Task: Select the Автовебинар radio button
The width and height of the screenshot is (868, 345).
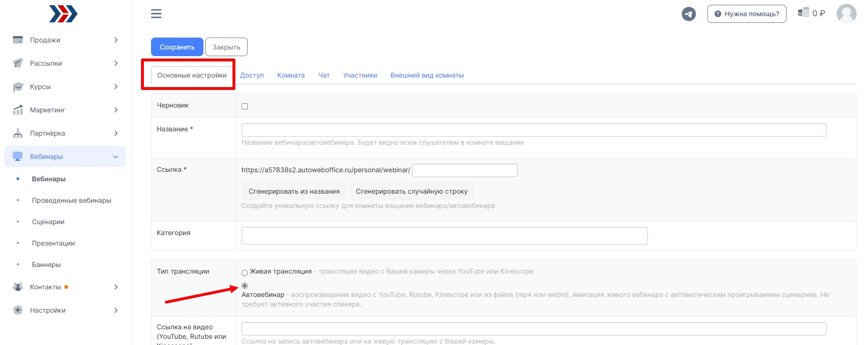Action: 245,286
